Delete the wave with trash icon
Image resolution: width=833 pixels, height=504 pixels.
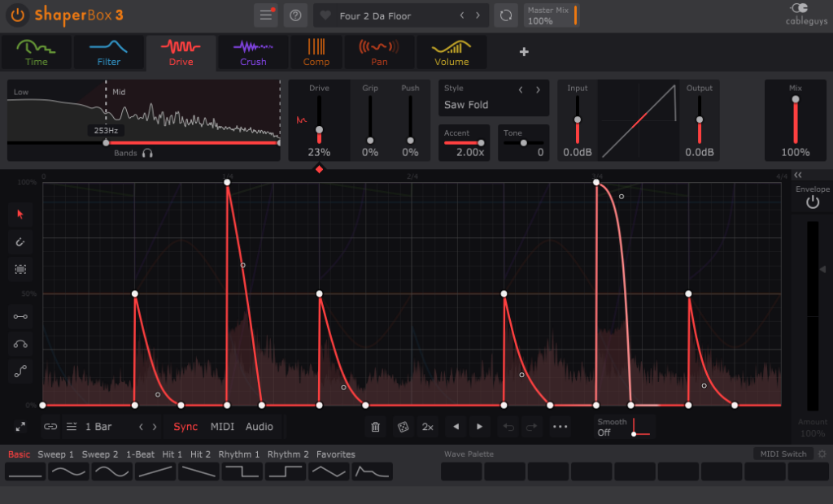tap(375, 427)
